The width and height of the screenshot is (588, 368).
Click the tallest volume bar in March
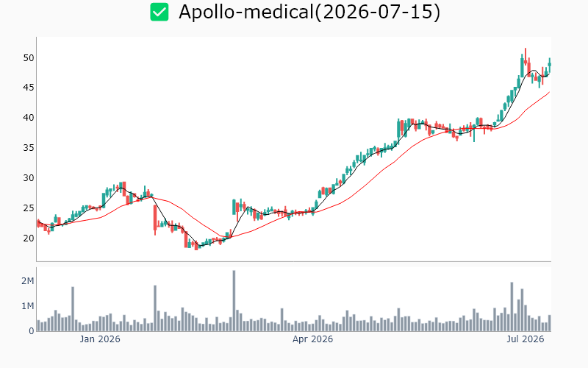[x=234, y=301]
